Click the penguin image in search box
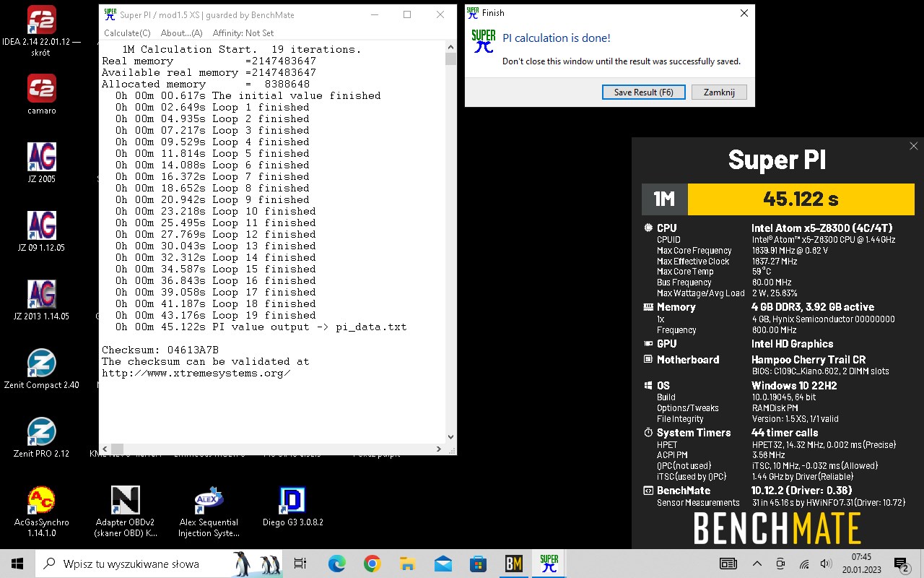The height and width of the screenshot is (578, 924). pos(257,564)
